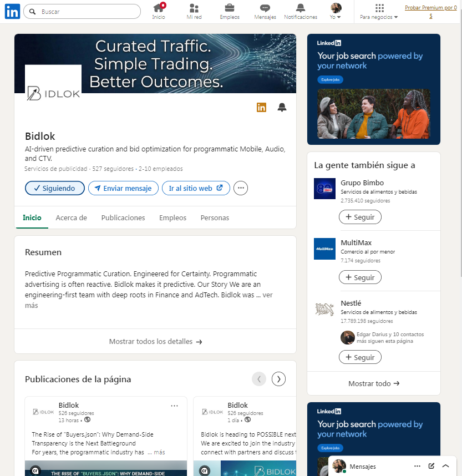Open Mi red network page
Viewport: 462px width, 476px height.
194,12
